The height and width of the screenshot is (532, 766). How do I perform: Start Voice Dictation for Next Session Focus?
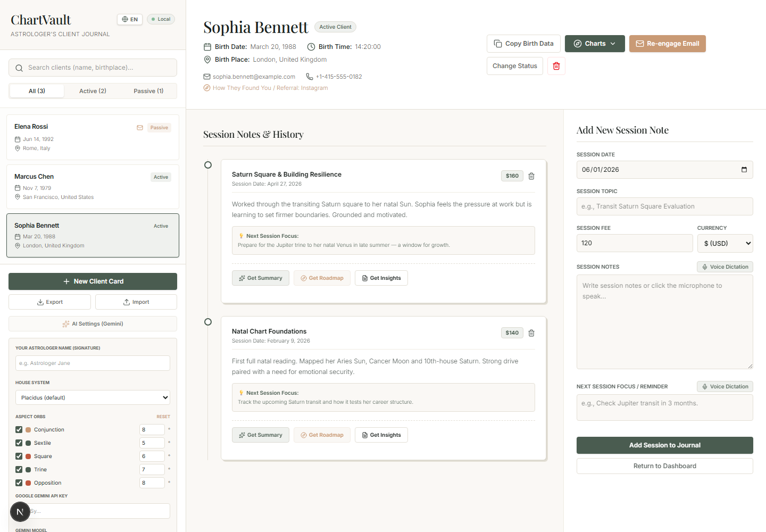pyautogui.click(x=725, y=387)
